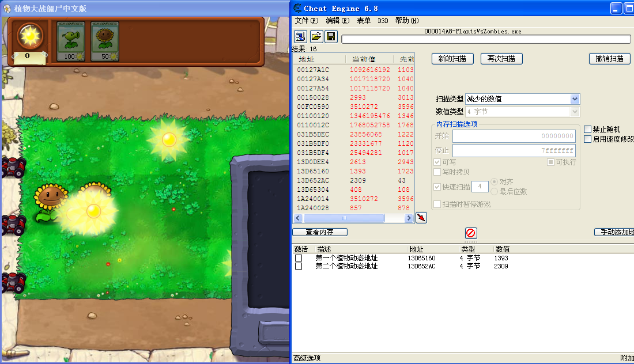Click the sun counter icon in seed bank

[30, 36]
